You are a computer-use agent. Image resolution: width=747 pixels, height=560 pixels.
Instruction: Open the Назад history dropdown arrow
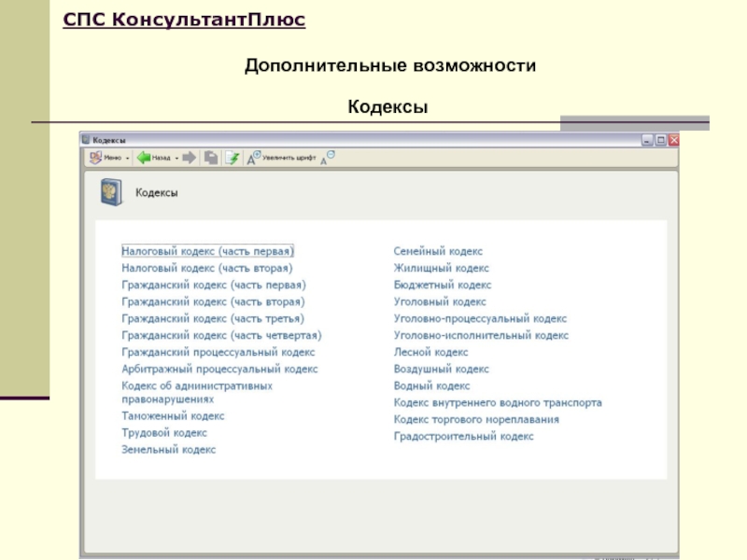[x=176, y=158]
